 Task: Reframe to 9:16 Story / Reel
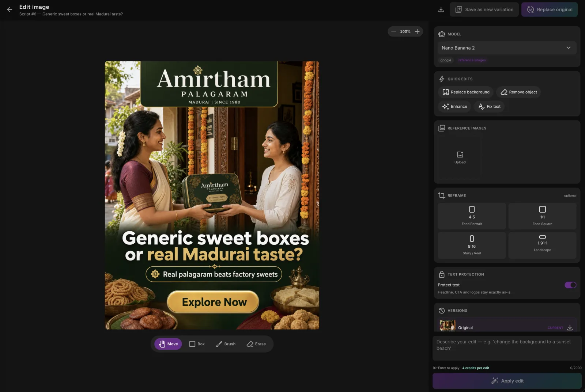(x=472, y=245)
